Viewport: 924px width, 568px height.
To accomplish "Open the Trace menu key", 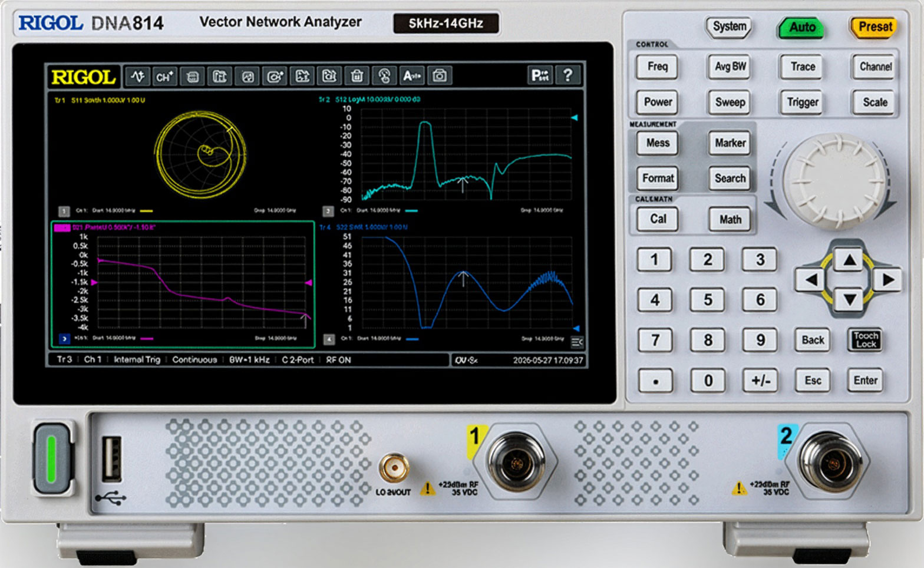I will point(803,67).
